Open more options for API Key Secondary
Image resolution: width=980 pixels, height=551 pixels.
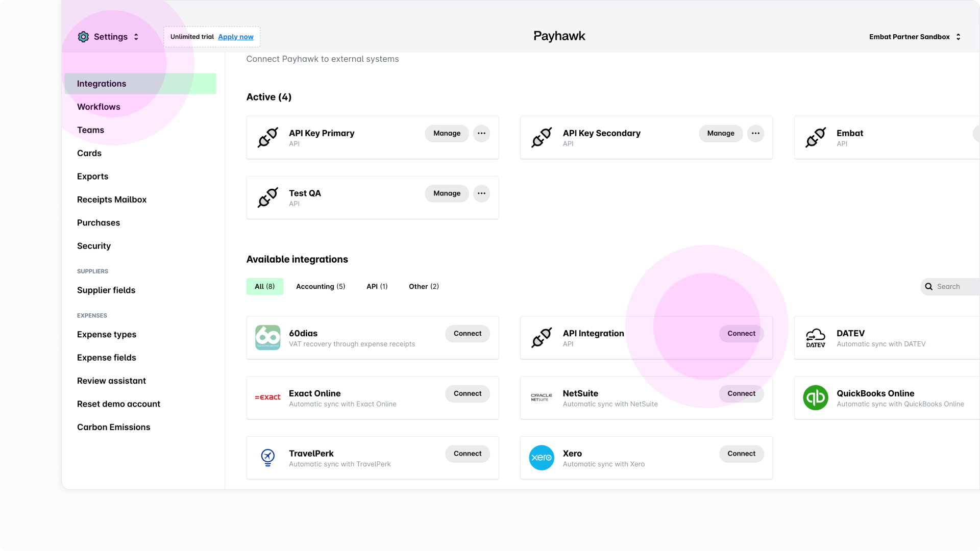[x=755, y=133]
